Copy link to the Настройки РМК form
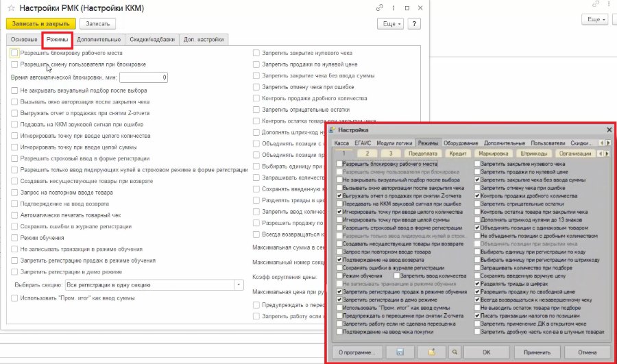This screenshot has height=364, width=617. pyautogui.click(x=379, y=8)
